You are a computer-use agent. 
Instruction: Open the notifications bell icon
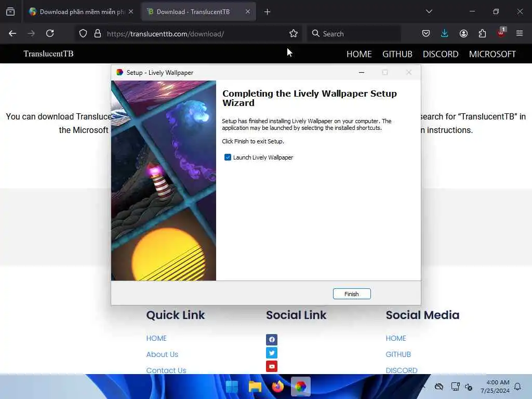click(x=518, y=387)
